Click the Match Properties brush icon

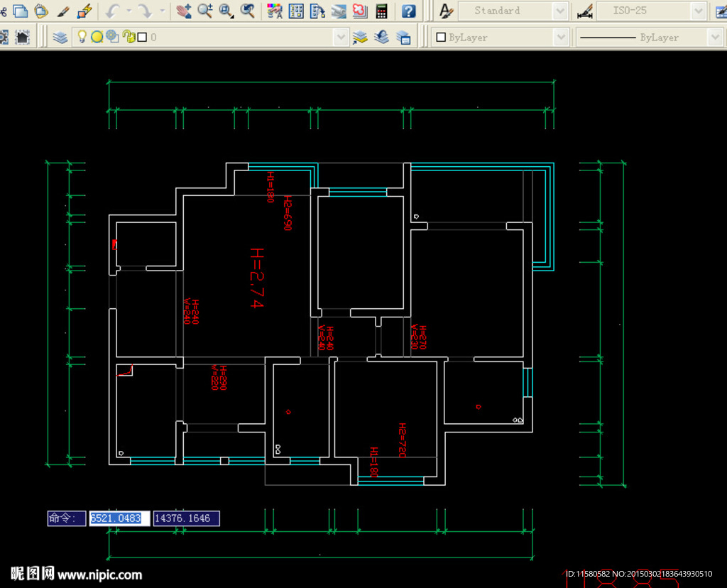pyautogui.click(x=64, y=11)
